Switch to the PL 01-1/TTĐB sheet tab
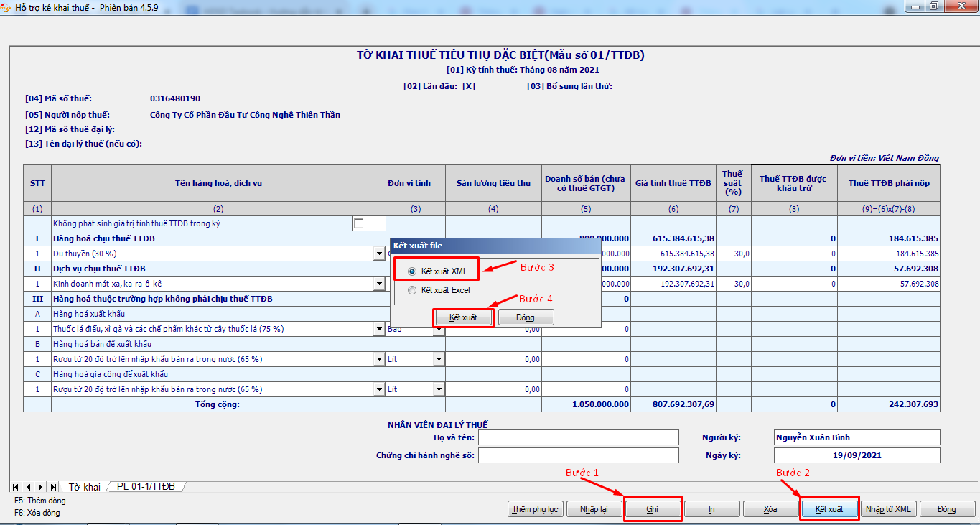 tap(146, 487)
